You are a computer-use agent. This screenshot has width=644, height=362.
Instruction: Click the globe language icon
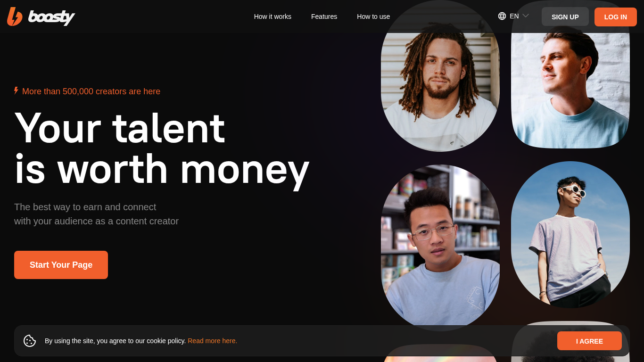pyautogui.click(x=502, y=16)
